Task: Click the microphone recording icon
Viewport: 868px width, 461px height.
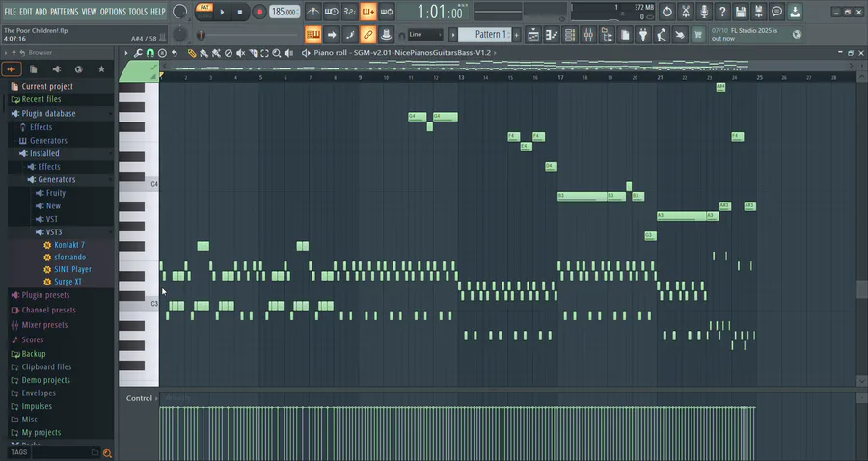Action: pos(704,11)
